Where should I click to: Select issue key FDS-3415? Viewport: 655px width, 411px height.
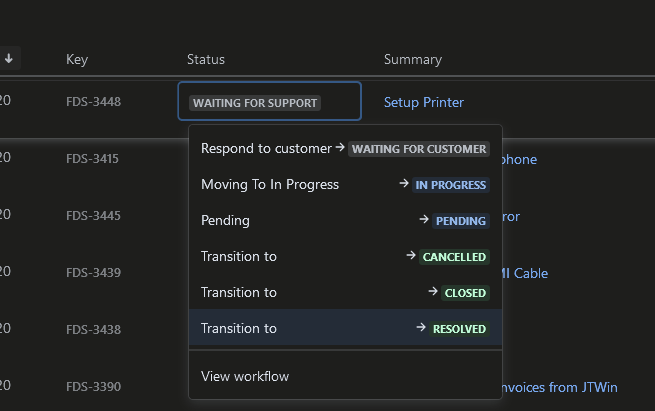click(92, 159)
